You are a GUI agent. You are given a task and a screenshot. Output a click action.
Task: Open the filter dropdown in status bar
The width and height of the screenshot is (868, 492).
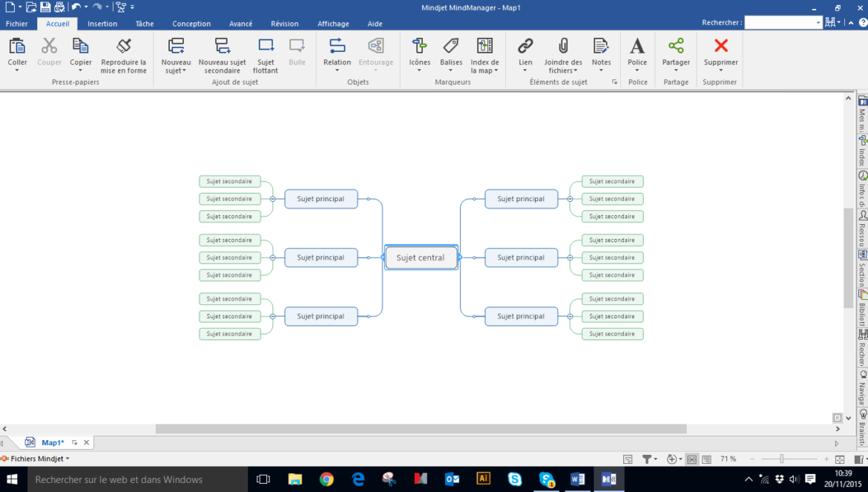649,459
